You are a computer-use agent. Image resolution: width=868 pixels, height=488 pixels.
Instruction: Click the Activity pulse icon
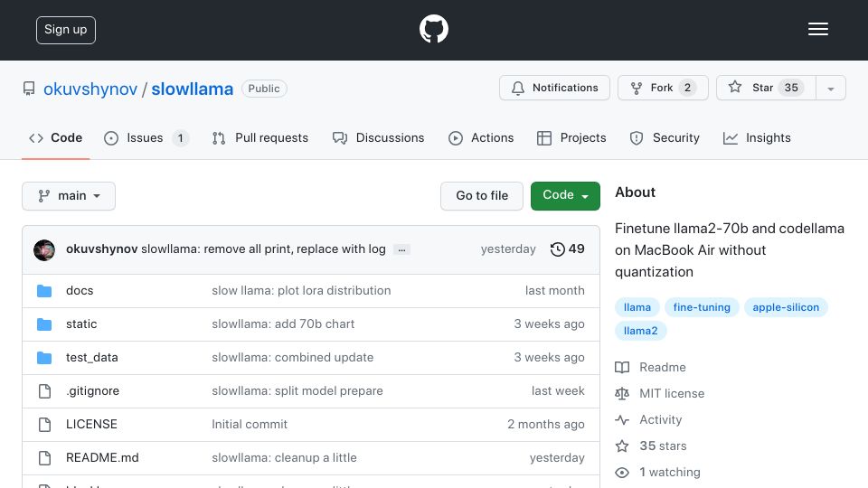pos(622,420)
